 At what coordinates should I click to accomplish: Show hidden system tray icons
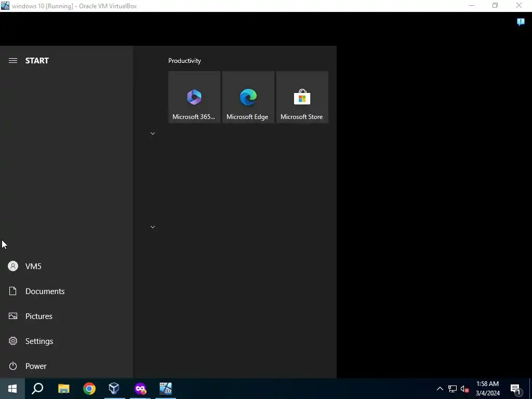(440, 389)
